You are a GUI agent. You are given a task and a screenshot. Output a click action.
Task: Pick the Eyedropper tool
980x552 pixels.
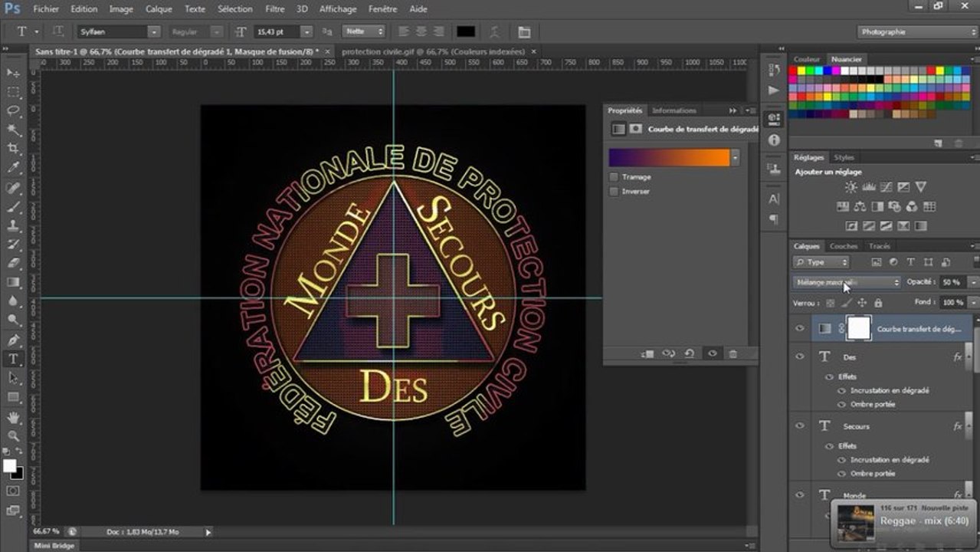13,168
